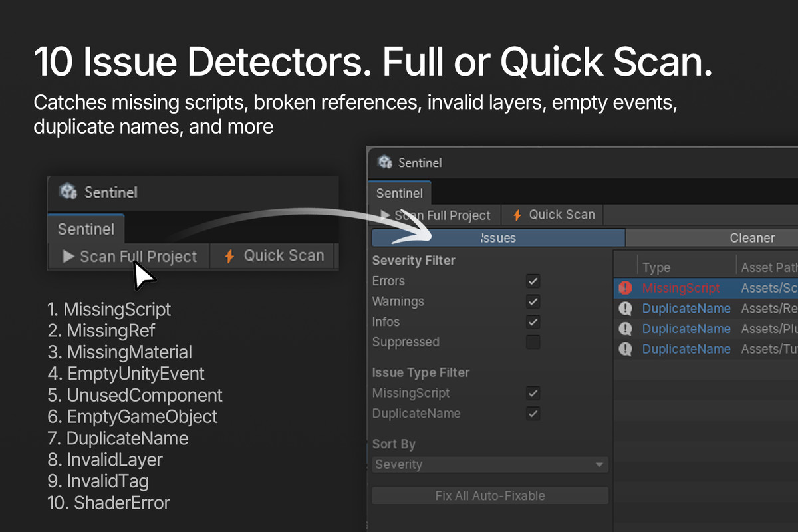
Task: Click Fix All Auto-Fixable button
Action: click(x=490, y=495)
